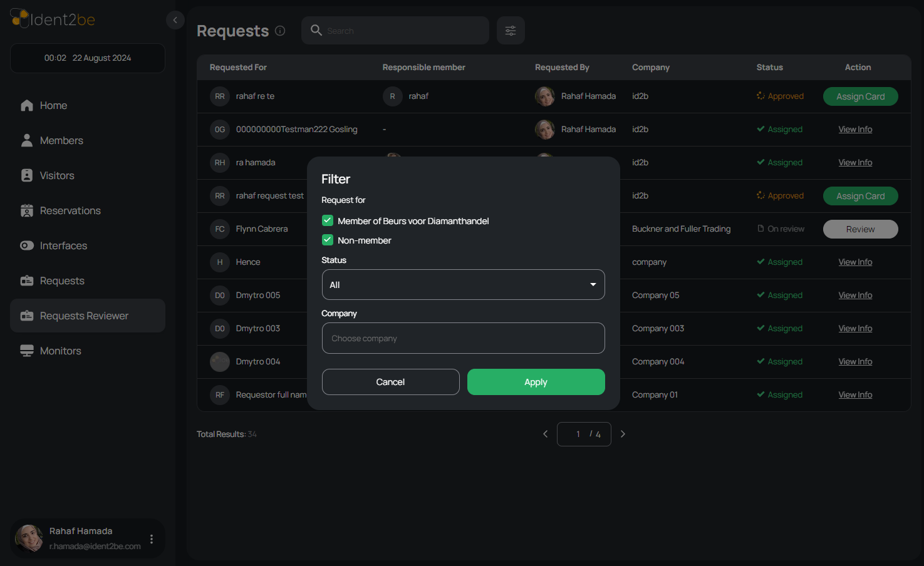View Info for ra hamada
This screenshot has height=566, width=924.
855,163
